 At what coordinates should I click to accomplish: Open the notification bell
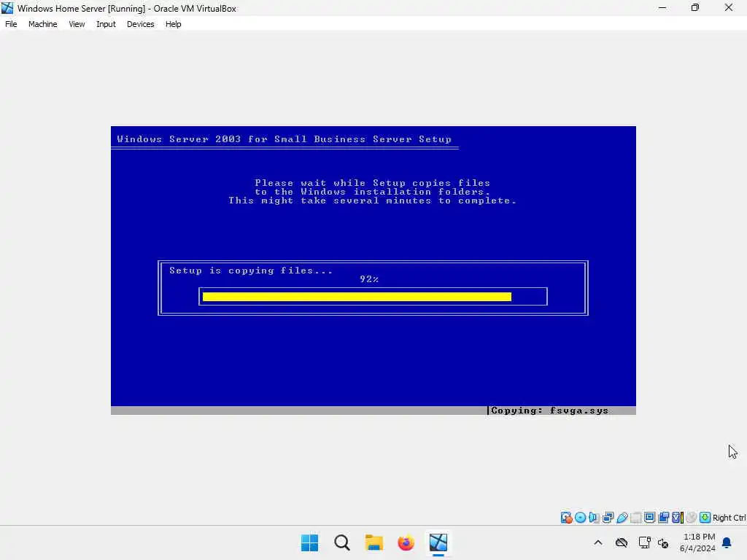point(727,542)
